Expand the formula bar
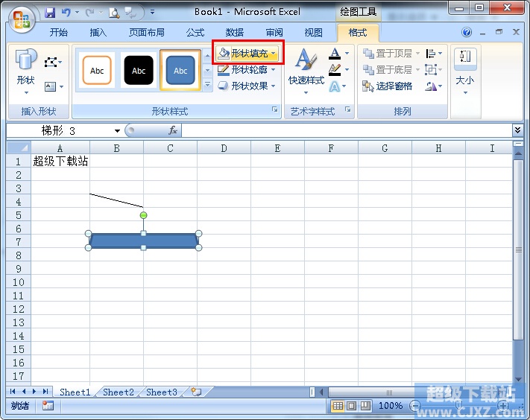The width and height of the screenshot is (530, 420). pyautogui.click(x=517, y=130)
